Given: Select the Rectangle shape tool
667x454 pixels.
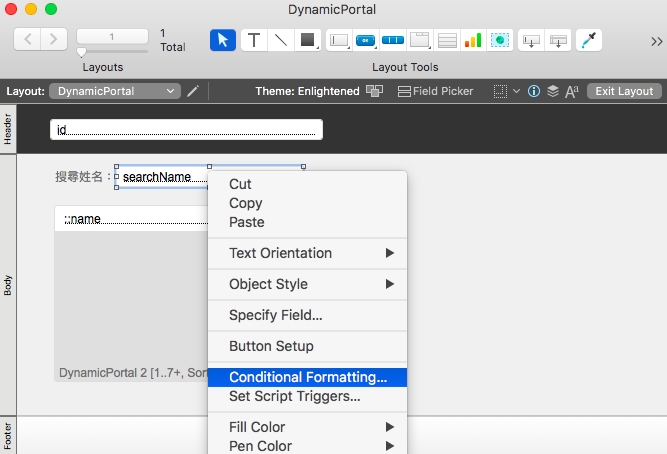Looking at the screenshot, I should pyautogui.click(x=308, y=40).
